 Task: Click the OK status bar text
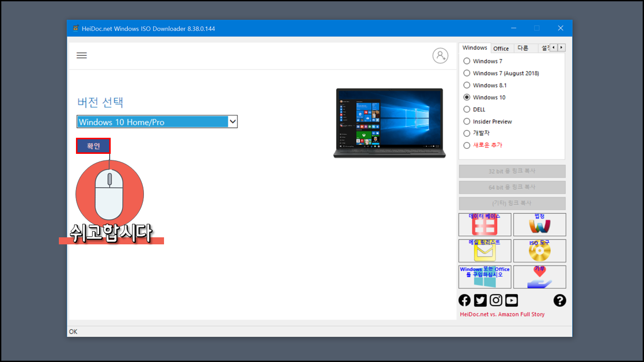pos(73,332)
